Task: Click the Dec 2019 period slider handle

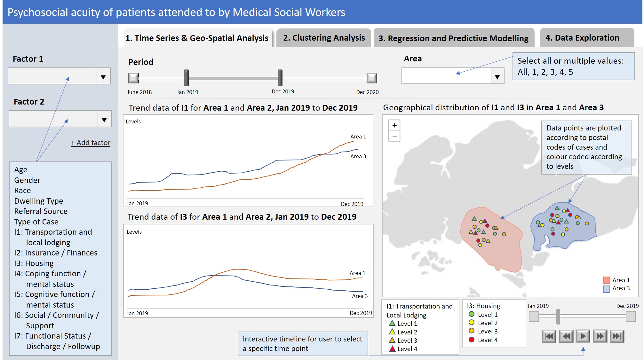Action: [x=280, y=78]
